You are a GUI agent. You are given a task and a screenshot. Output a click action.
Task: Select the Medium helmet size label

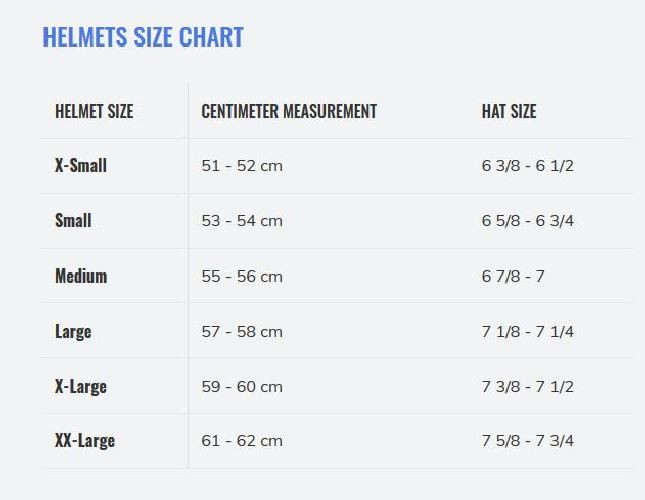click(x=81, y=276)
